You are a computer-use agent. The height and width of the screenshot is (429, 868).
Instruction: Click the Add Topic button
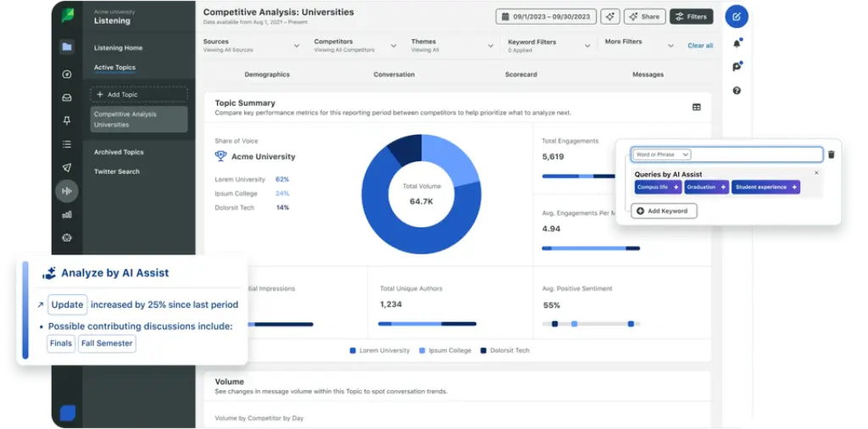[139, 95]
